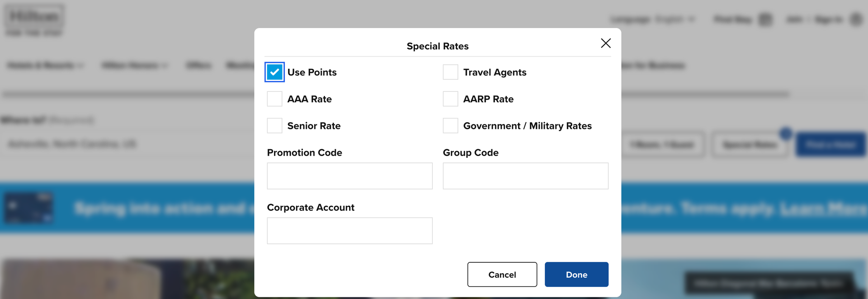Enable the Travel Agents rate option
The width and height of the screenshot is (868, 299).
coord(450,71)
